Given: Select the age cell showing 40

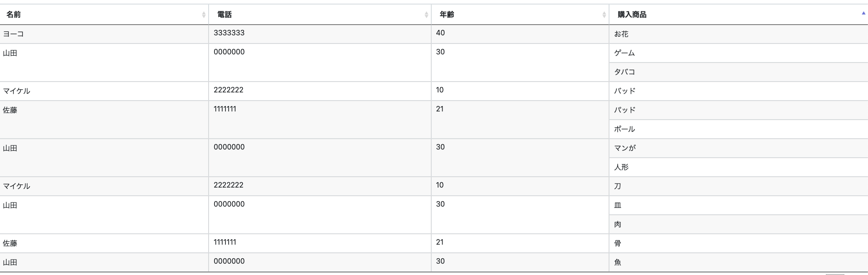Looking at the screenshot, I should [440, 33].
